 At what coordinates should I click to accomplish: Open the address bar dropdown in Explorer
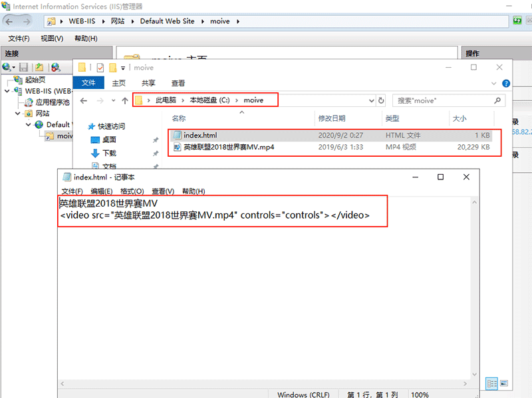coord(371,100)
